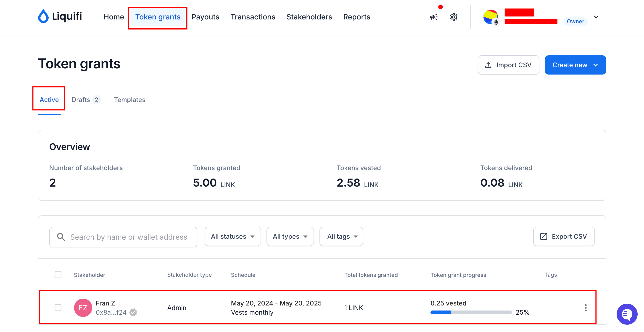
Task: Open the announcements megaphone icon
Action: [x=433, y=17]
